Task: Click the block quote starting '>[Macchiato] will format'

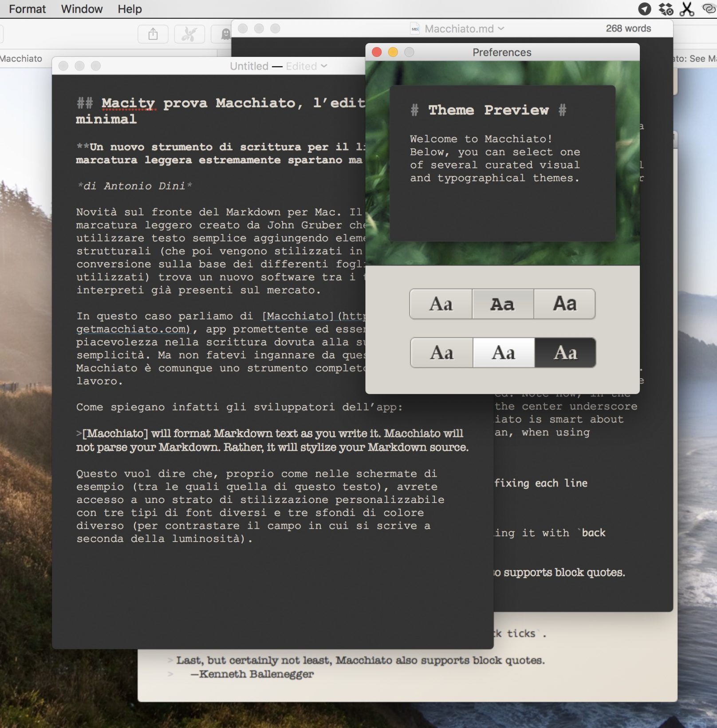Action: pos(272,440)
